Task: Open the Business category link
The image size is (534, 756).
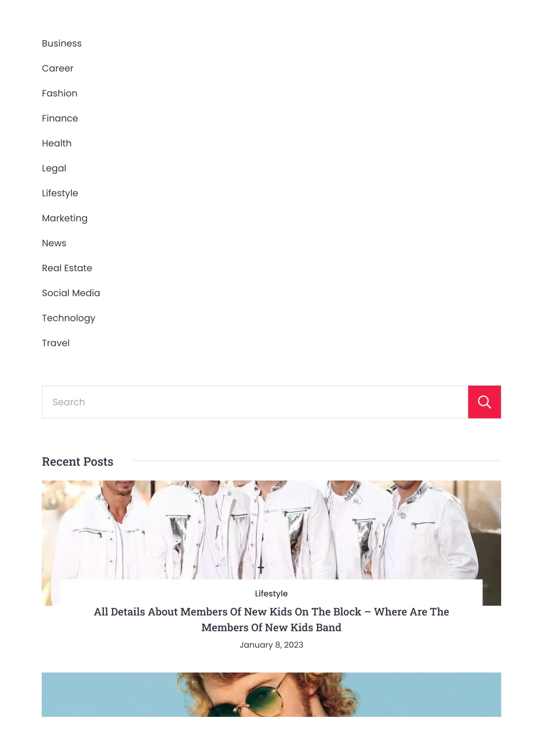Action: coord(62,43)
